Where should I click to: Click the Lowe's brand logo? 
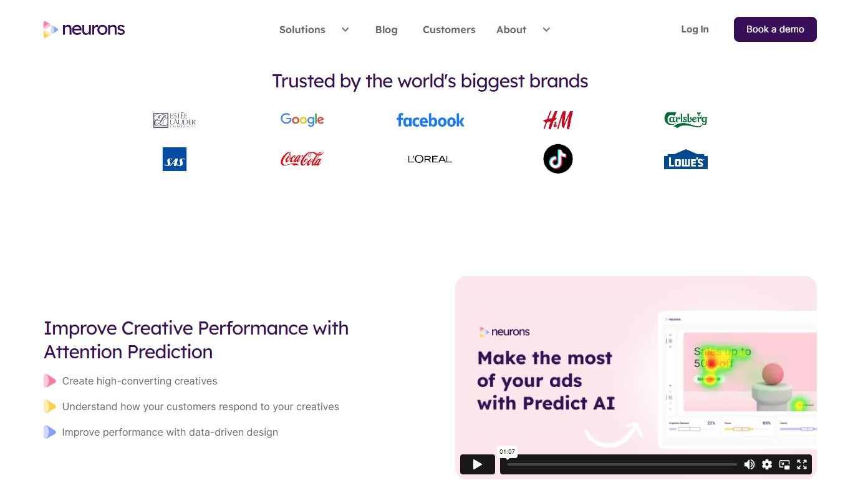point(686,160)
